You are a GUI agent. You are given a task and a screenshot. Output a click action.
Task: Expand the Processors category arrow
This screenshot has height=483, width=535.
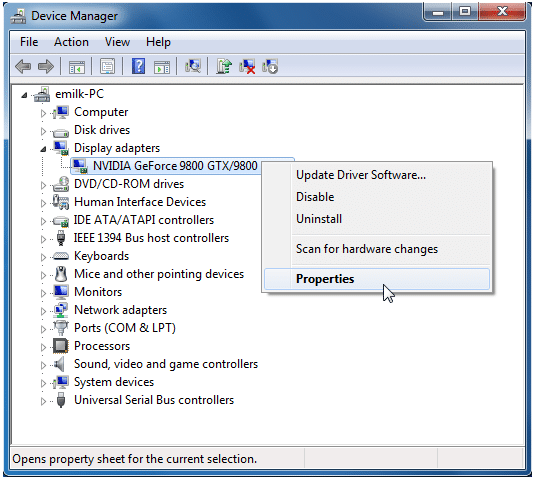(43, 347)
